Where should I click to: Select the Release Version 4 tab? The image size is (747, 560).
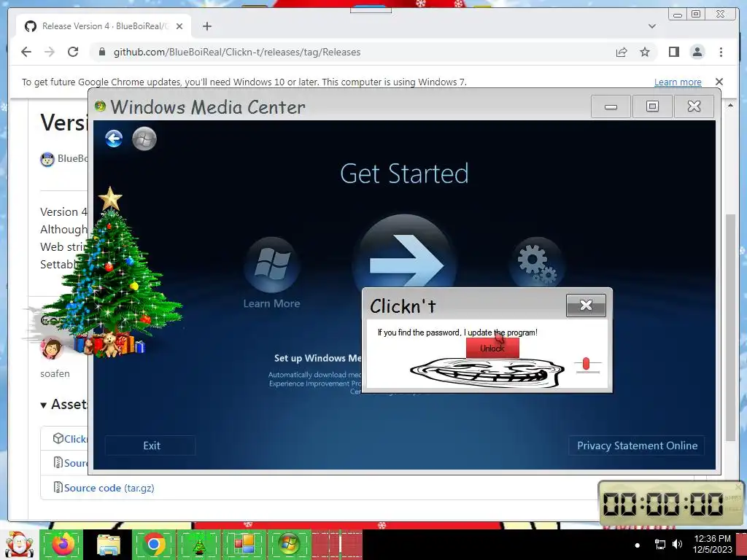(104, 26)
